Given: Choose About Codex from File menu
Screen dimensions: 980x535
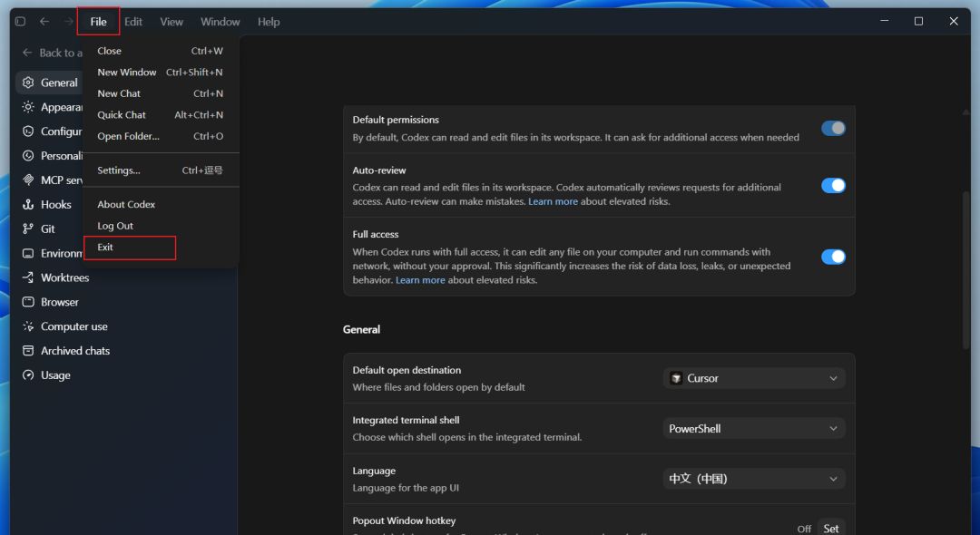Looking at the screenshot, I should [161, 204].
